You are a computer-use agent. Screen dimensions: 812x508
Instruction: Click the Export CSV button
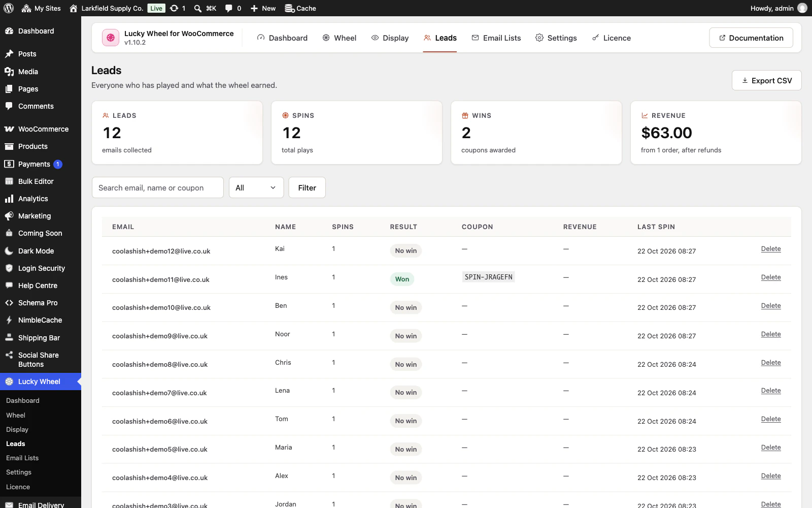click(766, 80)
